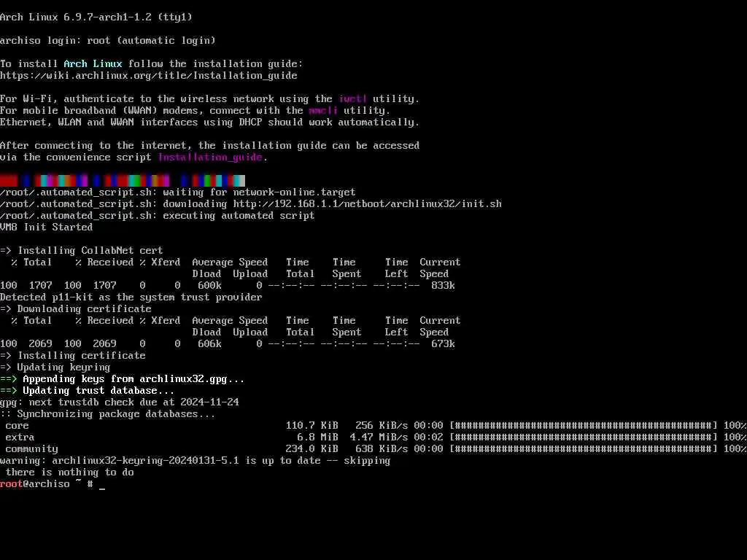Click the '6.8 MiB' size value
The width and height of the screenshot is (747, 560).
pos(318,437)
